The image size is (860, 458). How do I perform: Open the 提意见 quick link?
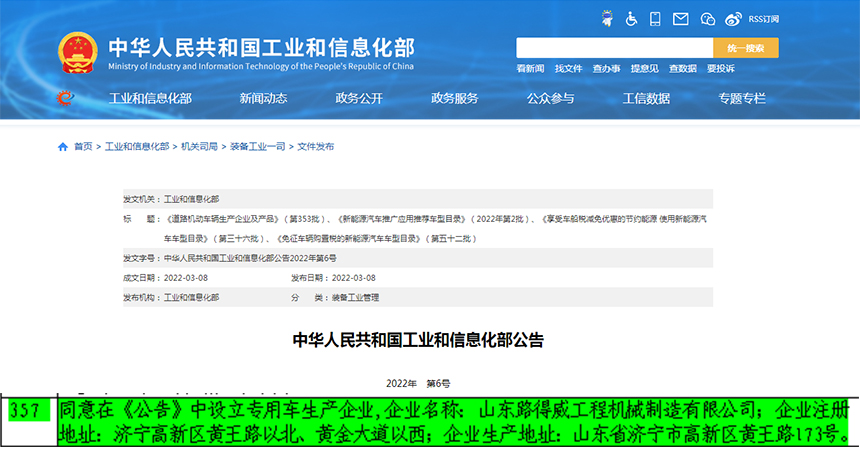coord(644,69)
